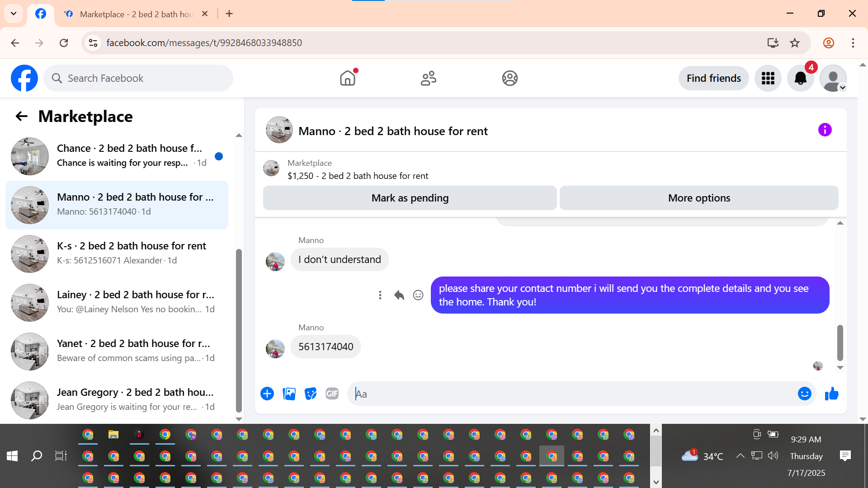Open the K-s conversation
The width and height of the screenshot is (868, 488).
click(117, 254)
